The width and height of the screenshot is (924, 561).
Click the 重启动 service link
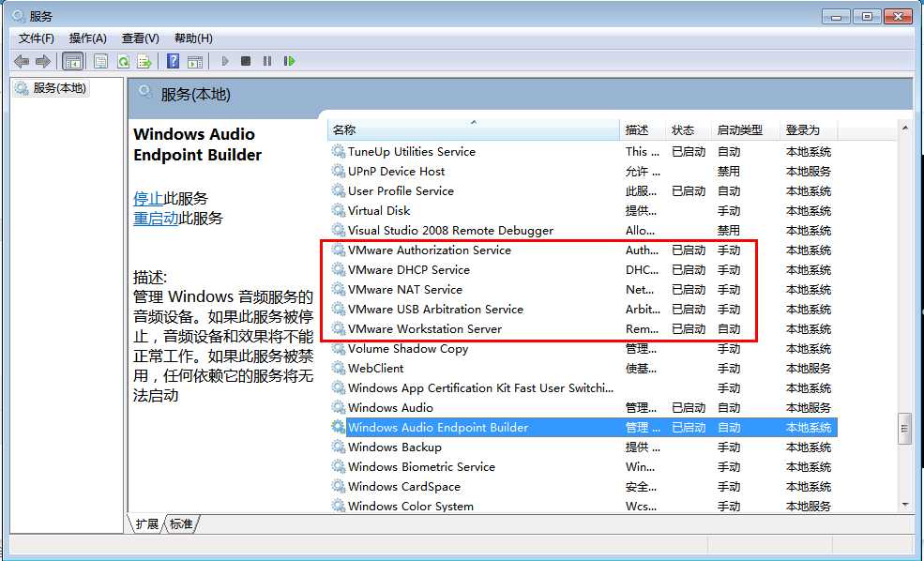click(x=156, y=218)
